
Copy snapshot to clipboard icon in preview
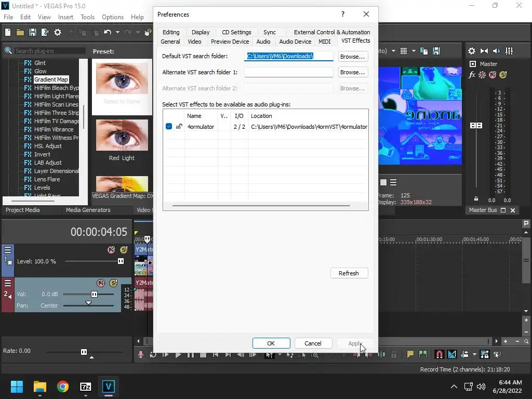424,51
